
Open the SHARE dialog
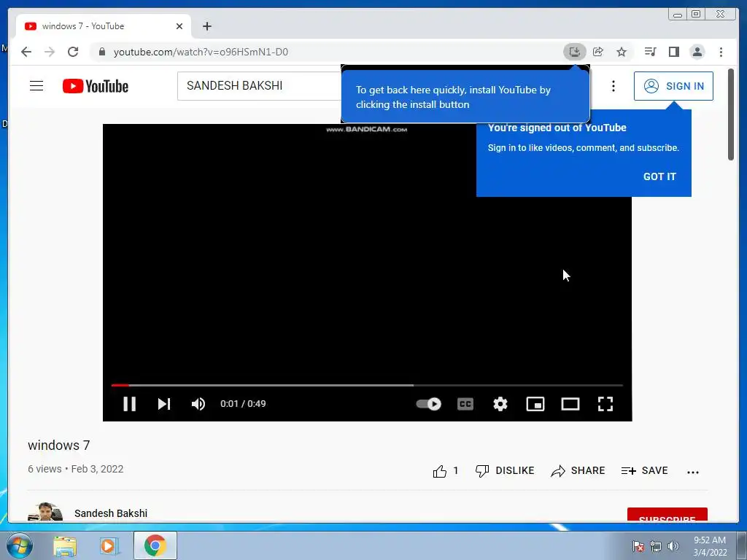[x=578, y=471]
